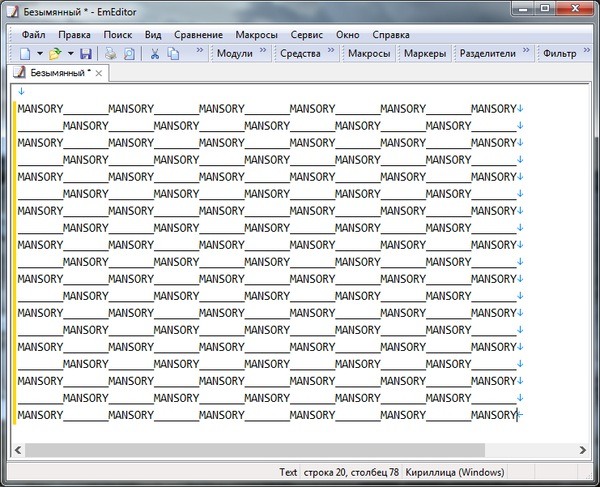
Task: Click the horizontal scrollbar at the bottom
Action: 300,451
